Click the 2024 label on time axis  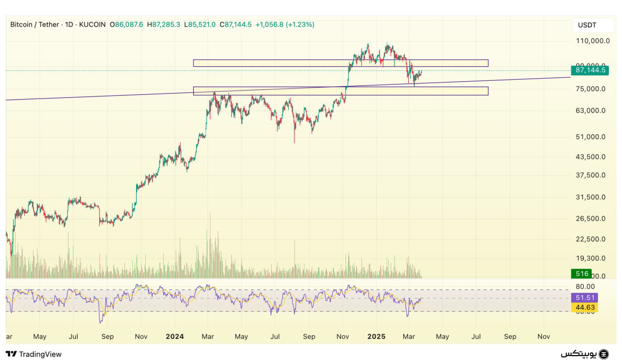click(x=174, y=336)
